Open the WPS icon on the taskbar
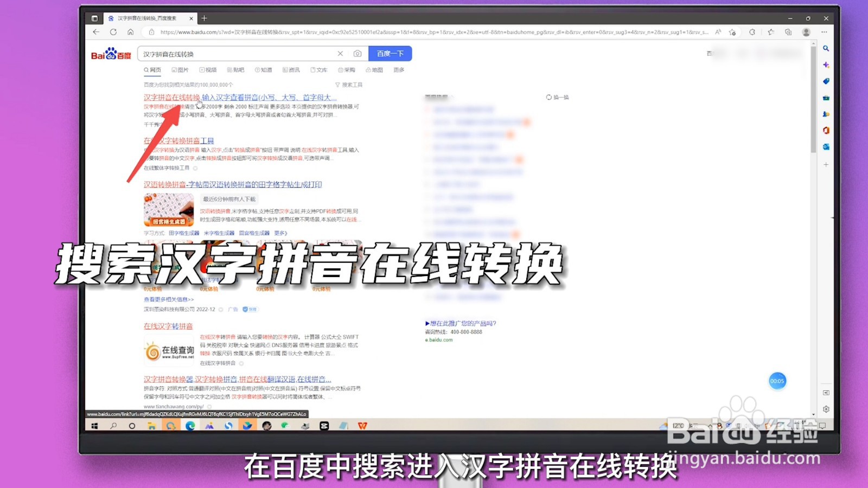The width and height of the screenshot is (868, 488). coord(362,426)
